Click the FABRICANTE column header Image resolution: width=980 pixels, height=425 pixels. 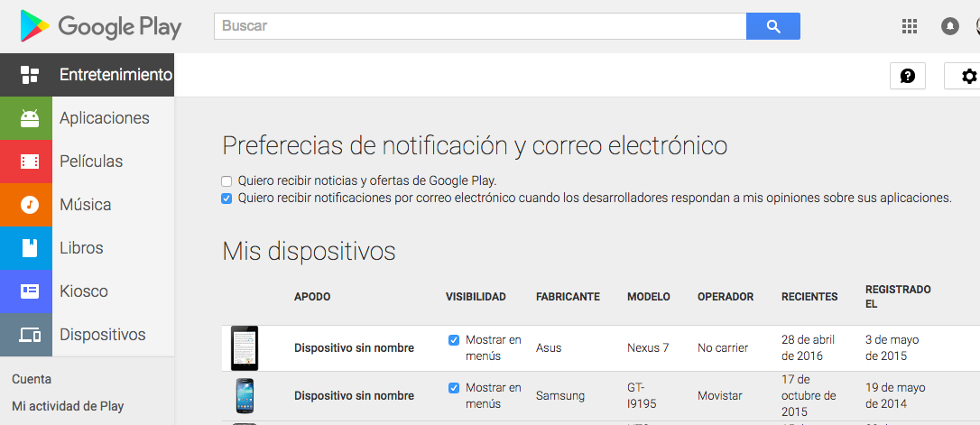(x=568, y=297)
